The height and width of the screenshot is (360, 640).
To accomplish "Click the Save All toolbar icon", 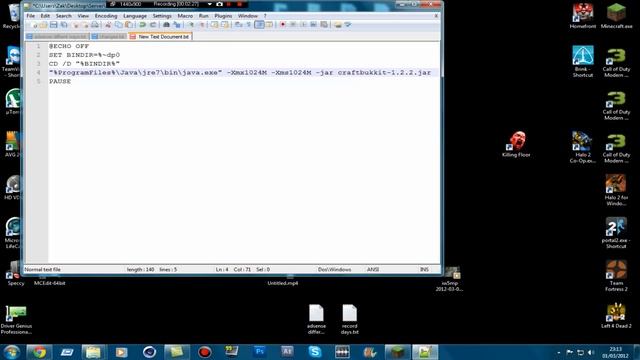I will [64, 25].
